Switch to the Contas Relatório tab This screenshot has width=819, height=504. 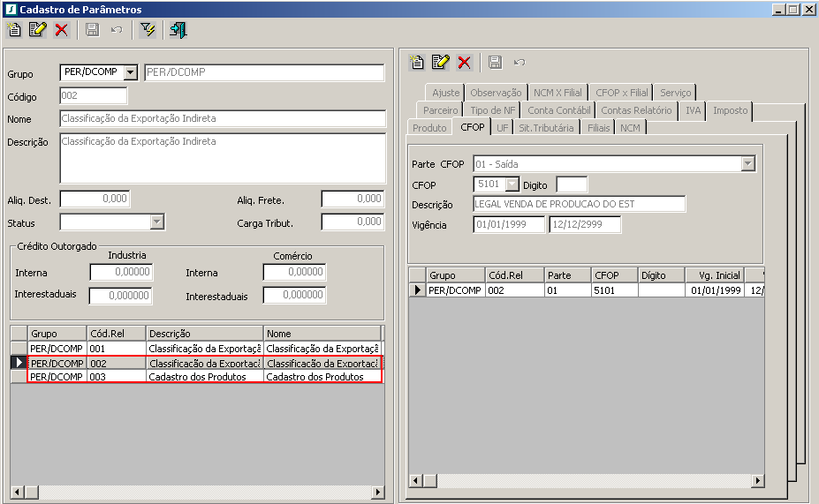click(x=636, y=110)
